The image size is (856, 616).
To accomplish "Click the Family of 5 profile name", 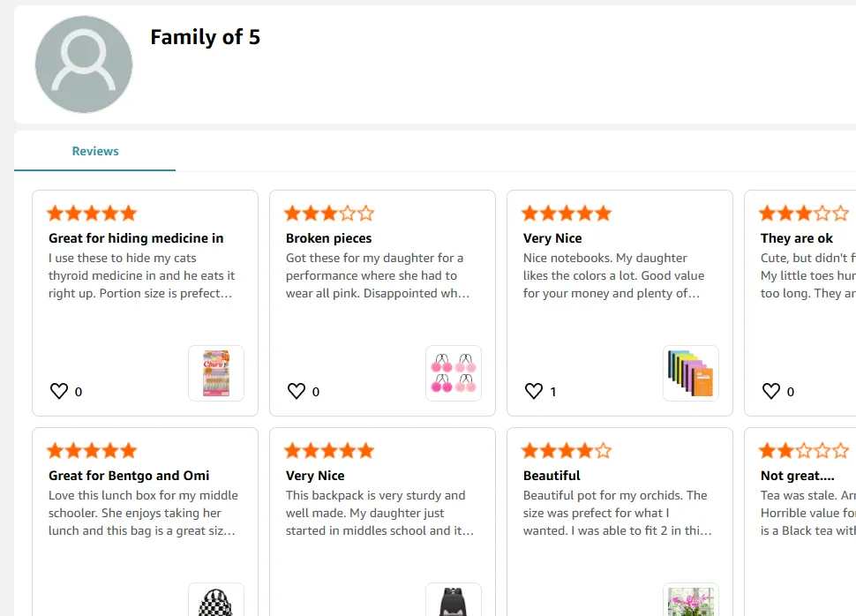I will tap(205, 37).
